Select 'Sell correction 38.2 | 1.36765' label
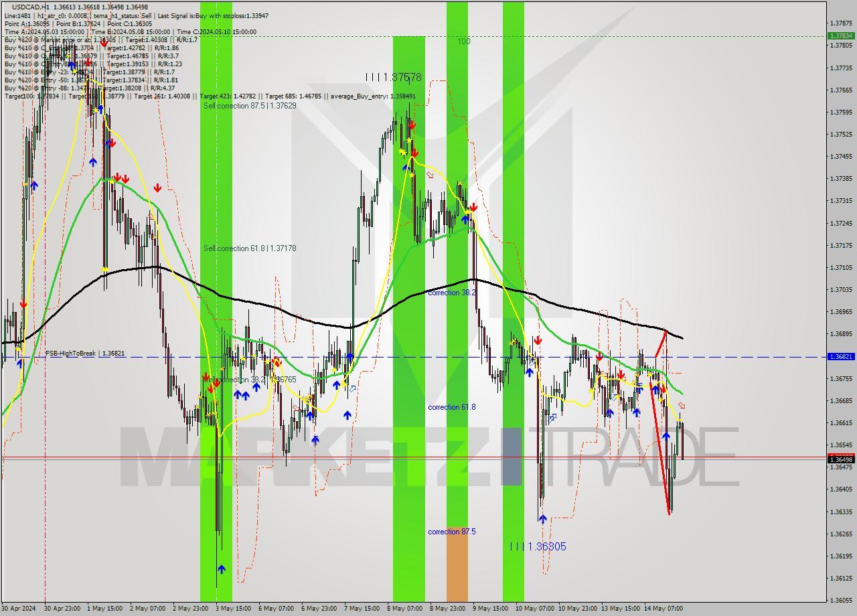857x616 pixels. (250, 380)
